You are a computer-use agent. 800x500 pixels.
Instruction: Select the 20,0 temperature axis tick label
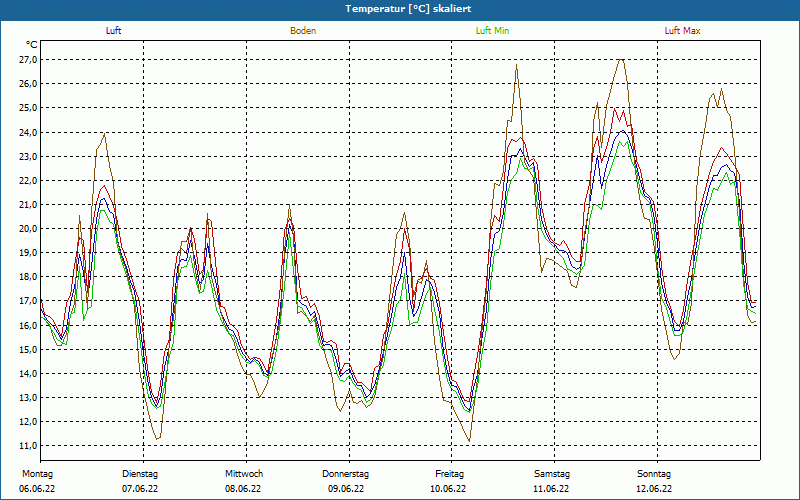click(28, 229)
